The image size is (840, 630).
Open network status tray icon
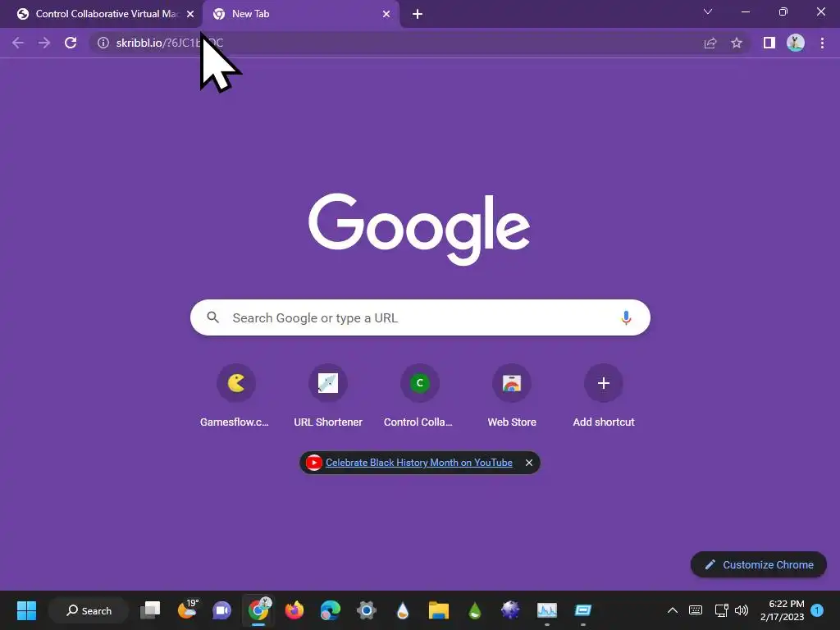[x=721, y=610]
